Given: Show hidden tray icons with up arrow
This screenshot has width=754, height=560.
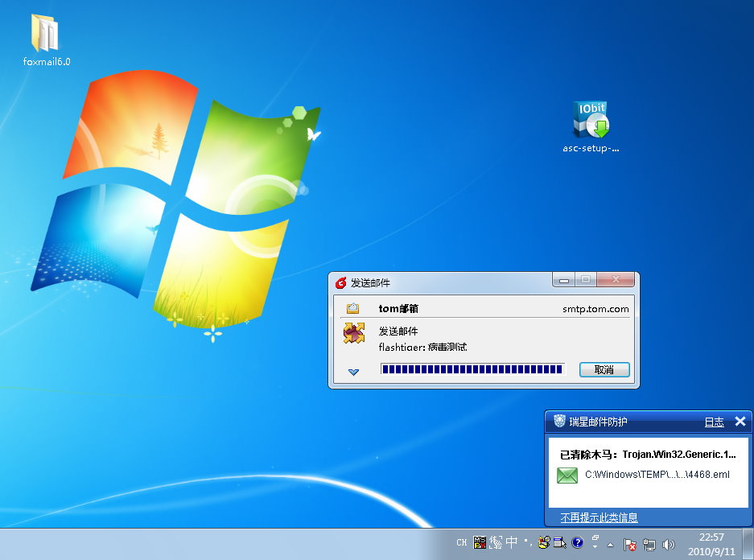Looking at the screenshot, I should pyautogui.click(x=610, y=545).
